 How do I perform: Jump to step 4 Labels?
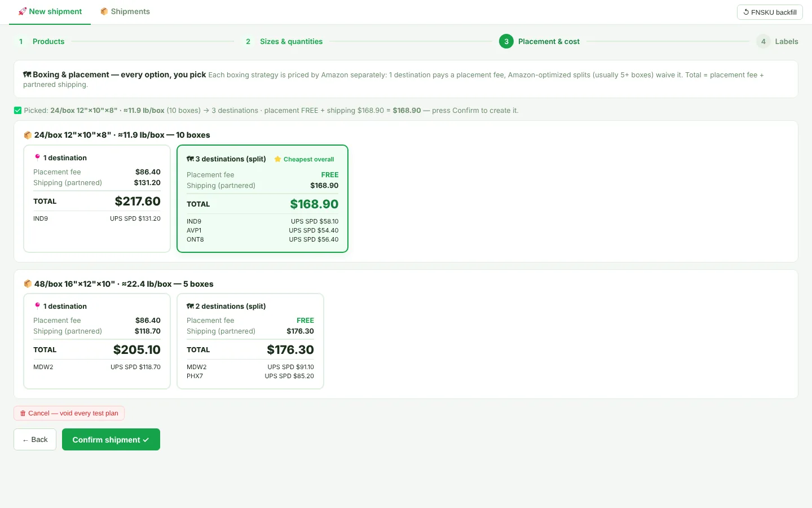pos(778,42)
